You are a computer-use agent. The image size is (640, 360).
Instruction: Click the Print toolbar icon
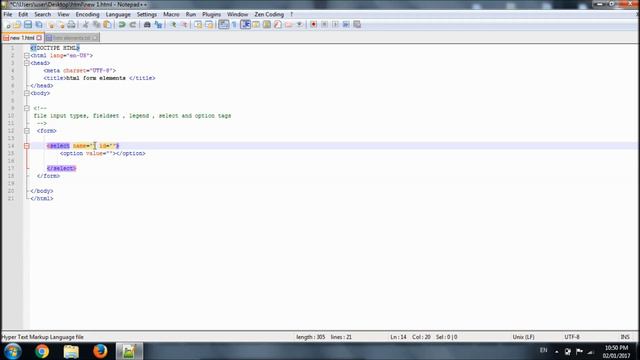click(x=71, y=25)
